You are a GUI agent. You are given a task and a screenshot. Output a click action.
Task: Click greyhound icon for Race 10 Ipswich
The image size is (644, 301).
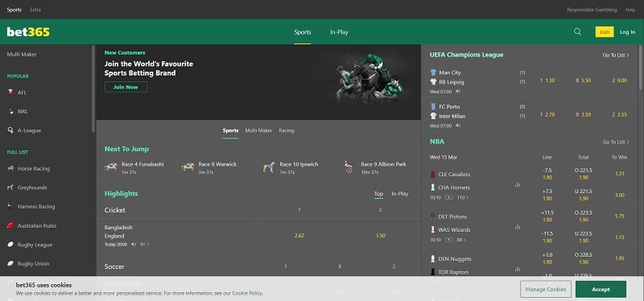click(x=269, y=167)
